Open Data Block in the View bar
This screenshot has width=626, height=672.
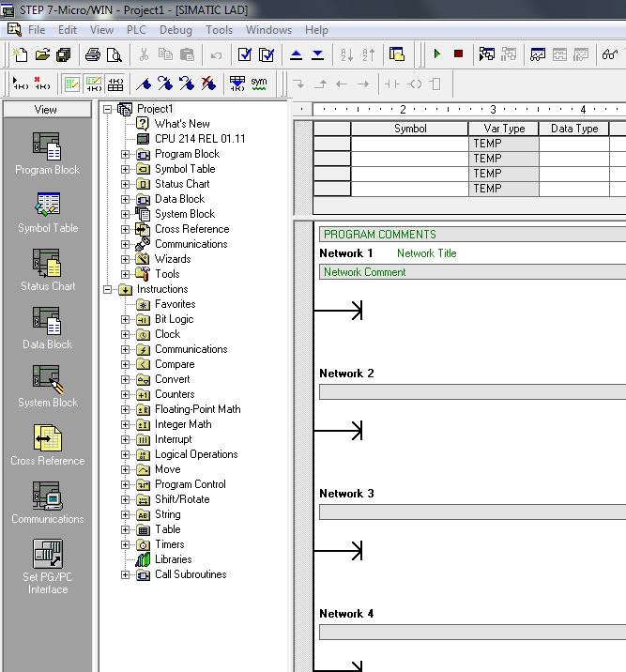pyautogui.click(x=47, y=328)
